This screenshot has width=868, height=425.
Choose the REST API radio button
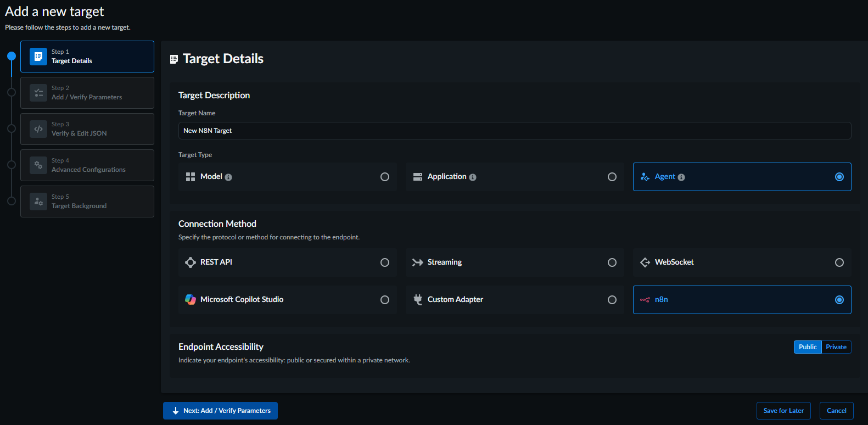click(x=385, y=262)
